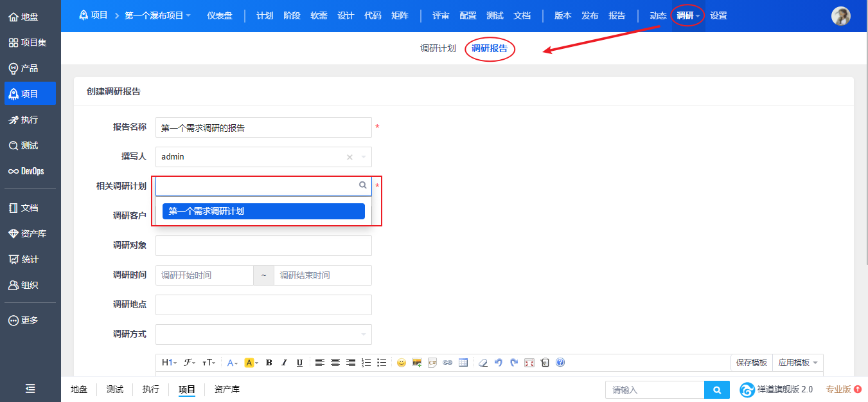
Task: Open the heading H1 format menu
Action: point(169,363)
